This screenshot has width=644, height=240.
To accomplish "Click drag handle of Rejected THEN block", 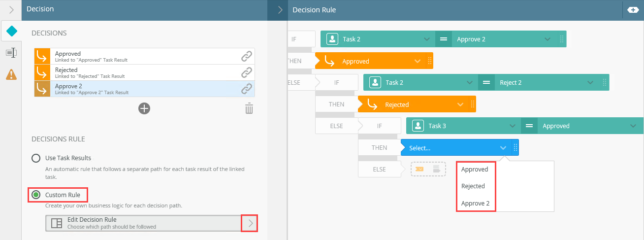I will [x=472, y=104].
